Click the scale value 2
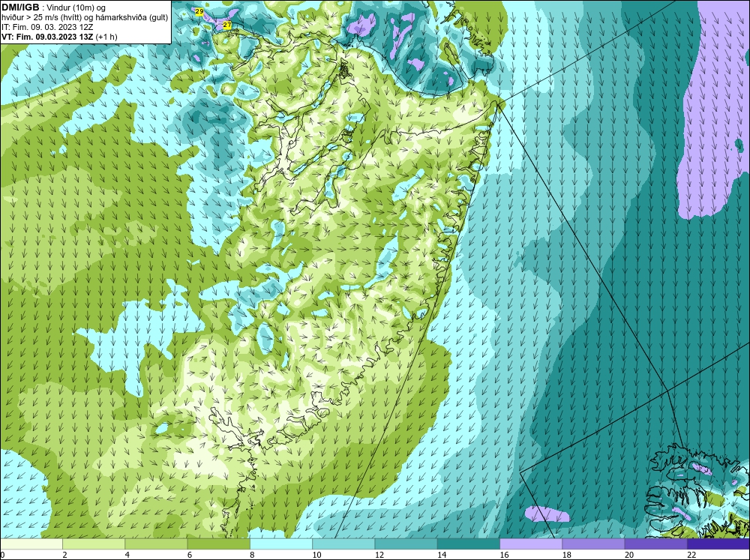Screen dimensions: 750x560 [x=64, y=555]
